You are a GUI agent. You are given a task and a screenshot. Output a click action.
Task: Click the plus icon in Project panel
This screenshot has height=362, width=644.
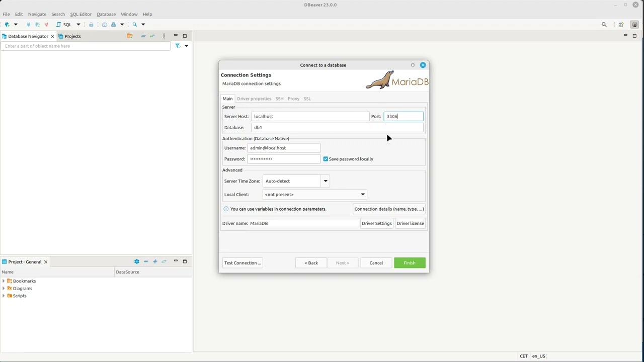click(x=155, y=261)
